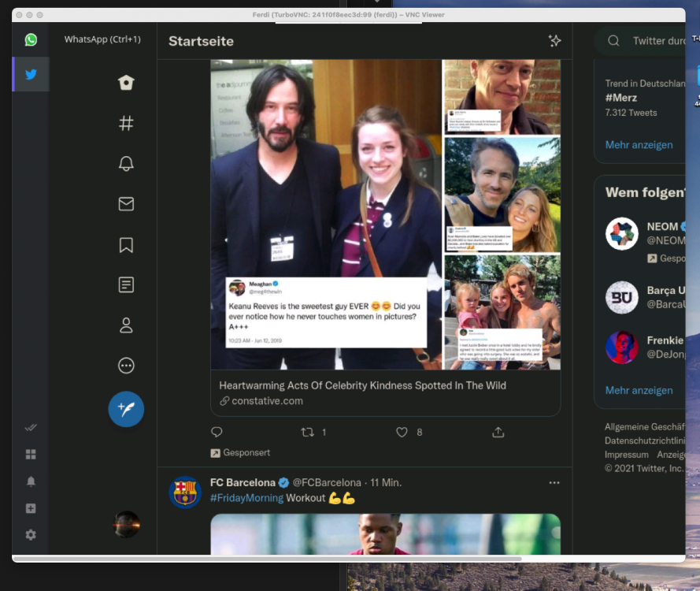The height and width of the screenshot is (591, 700).
Task: Click Mehr anzeigen under trends
Action: pyautogui.click(x=639, y=145)
